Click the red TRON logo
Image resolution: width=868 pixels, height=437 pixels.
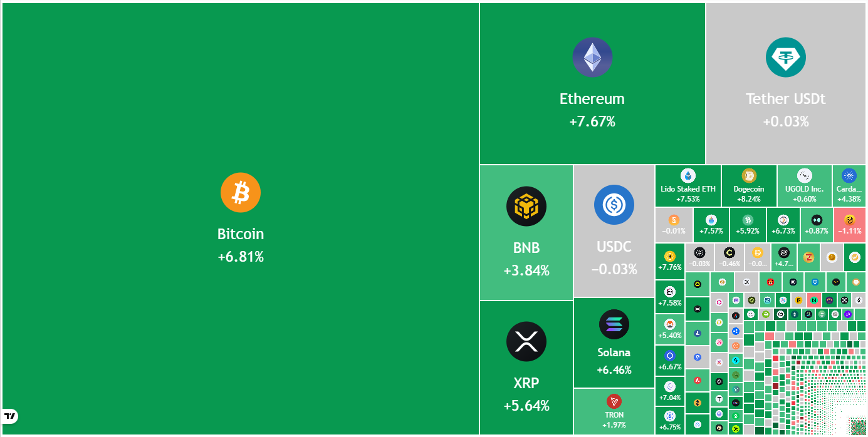click(614, 401)
